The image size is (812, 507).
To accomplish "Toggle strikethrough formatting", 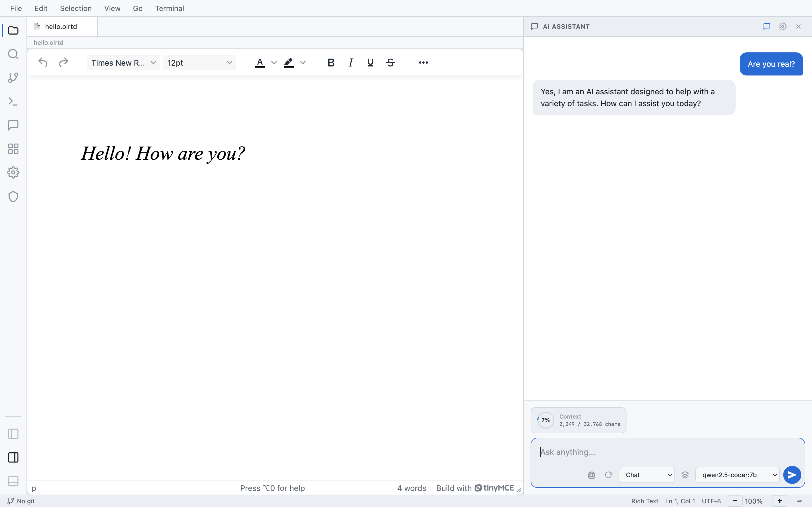I will click(x=390, y=62).
